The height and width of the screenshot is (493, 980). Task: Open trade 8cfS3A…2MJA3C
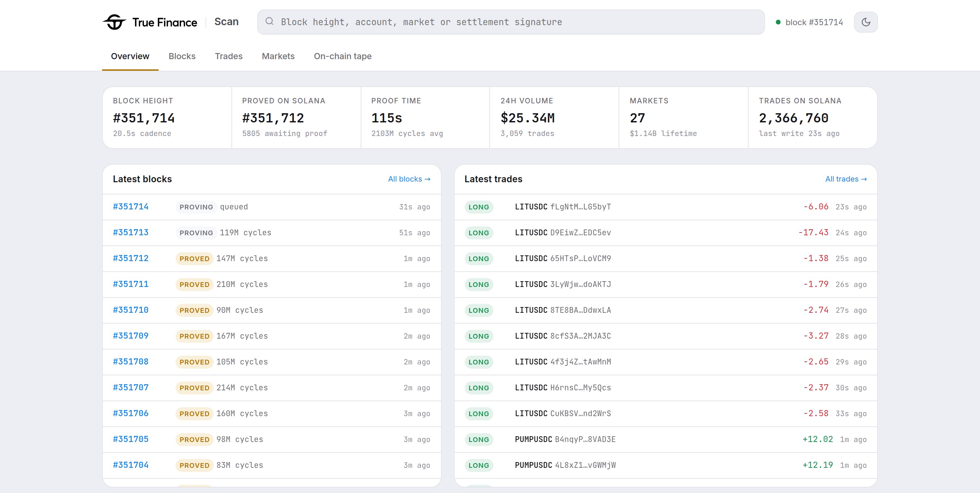pos(665,336)
